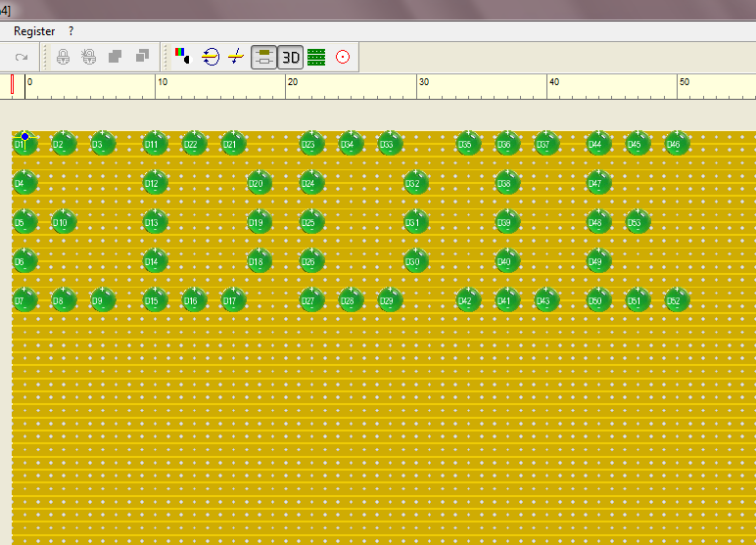The image size is (756, 545).
Task: Select LED D25 on the board
Action: click(311, 221)
